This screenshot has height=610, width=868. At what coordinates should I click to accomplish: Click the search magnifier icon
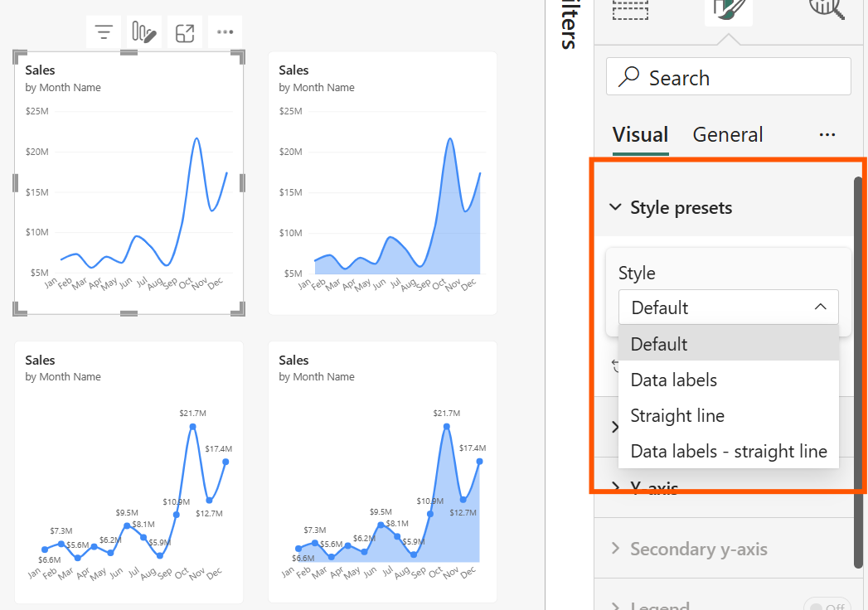629,77
